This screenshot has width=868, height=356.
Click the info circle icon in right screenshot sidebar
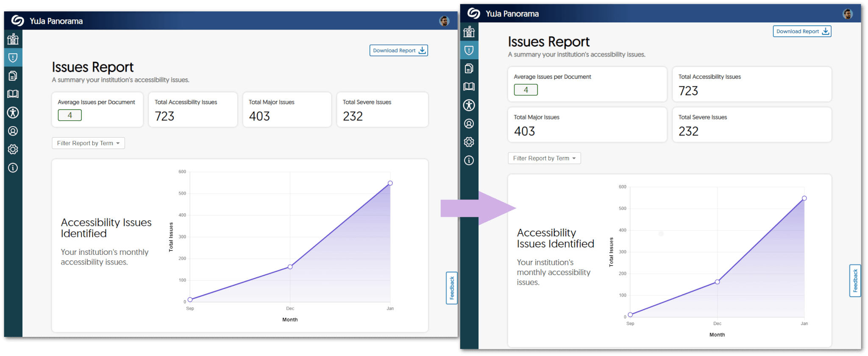pyautogui.click(x=469, y=160)
